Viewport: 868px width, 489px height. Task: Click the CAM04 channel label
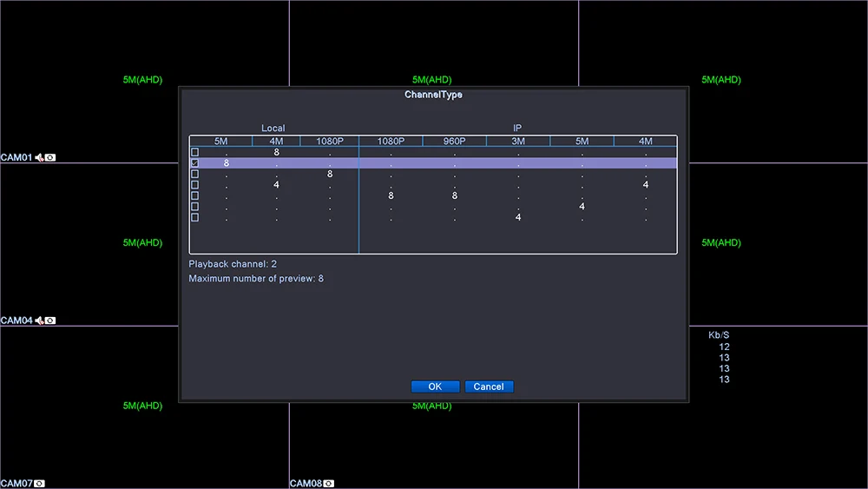point(16,320)
